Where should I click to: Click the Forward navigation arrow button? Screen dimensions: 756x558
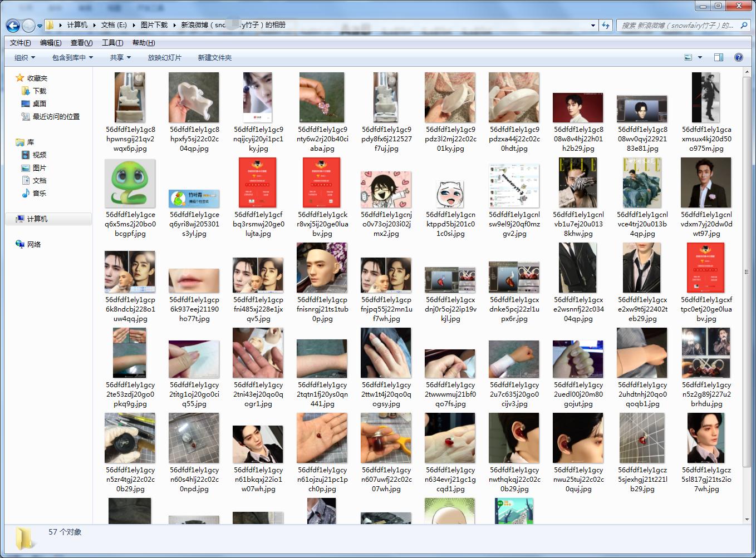point(28,26)
